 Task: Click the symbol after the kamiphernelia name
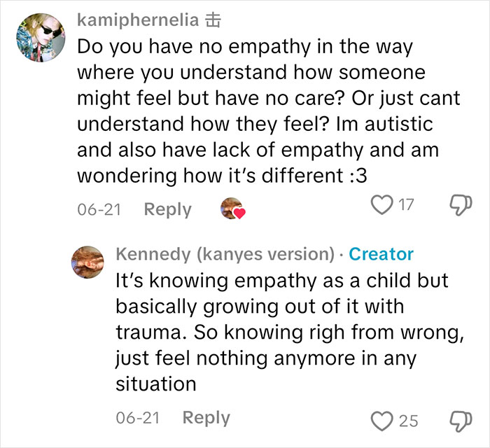[213, 20]
